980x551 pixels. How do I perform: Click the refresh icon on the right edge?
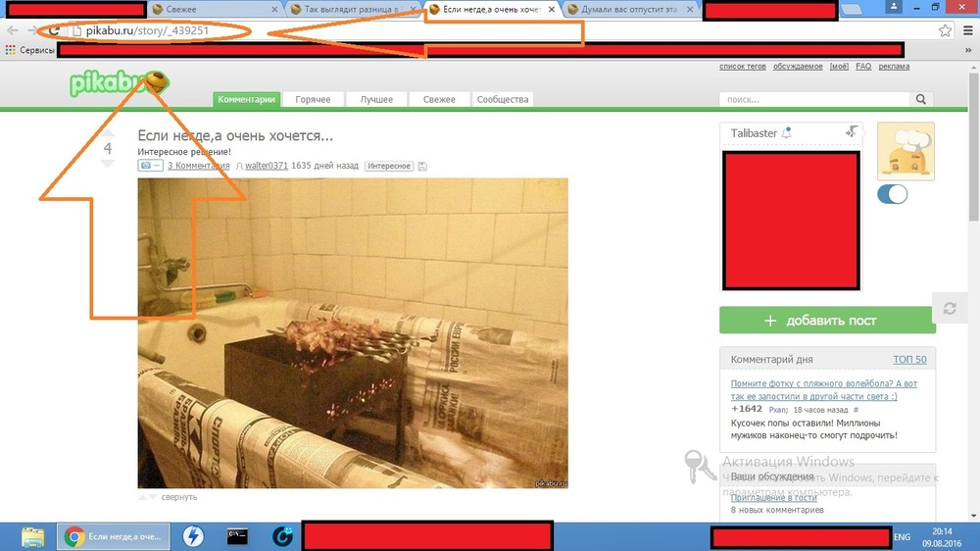coord(950,308)
